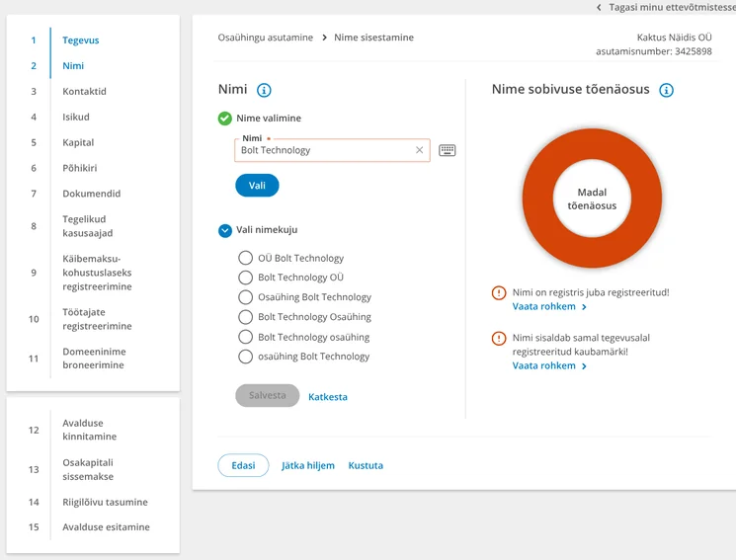
Task: Click Nime sisestamine breadcrumb text
Action: [x=373, y=38]
